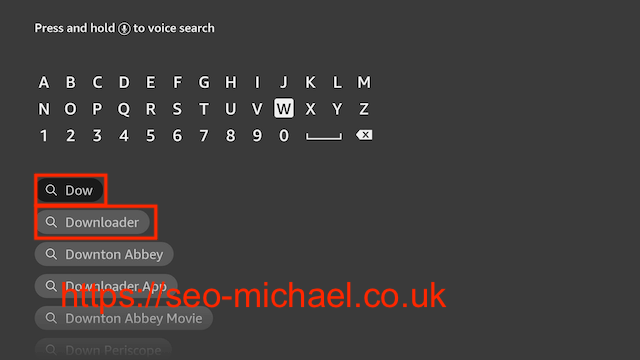
Task: Click the search icon next to Dow
Action: tap(51, 190)
